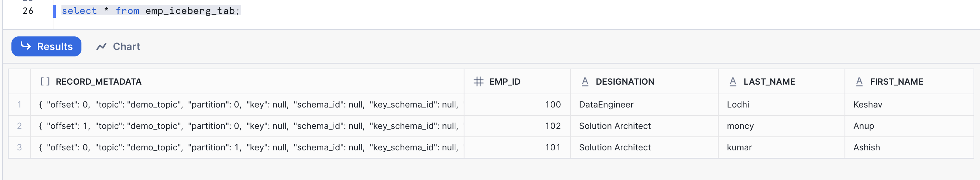The image size is (980, 180).
Task: Click the DESIGNATION column header
Action: (x=625, y=81)
